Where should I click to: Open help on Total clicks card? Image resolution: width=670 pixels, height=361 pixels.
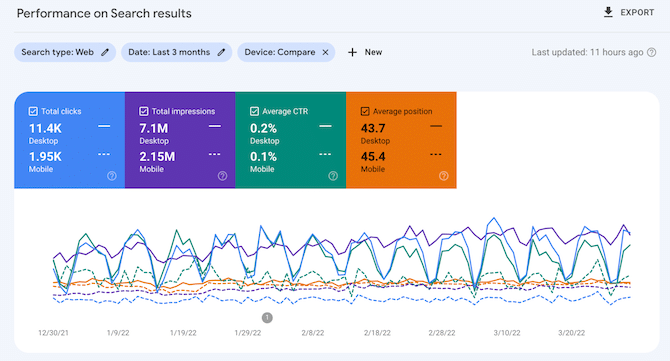(112, 176)
